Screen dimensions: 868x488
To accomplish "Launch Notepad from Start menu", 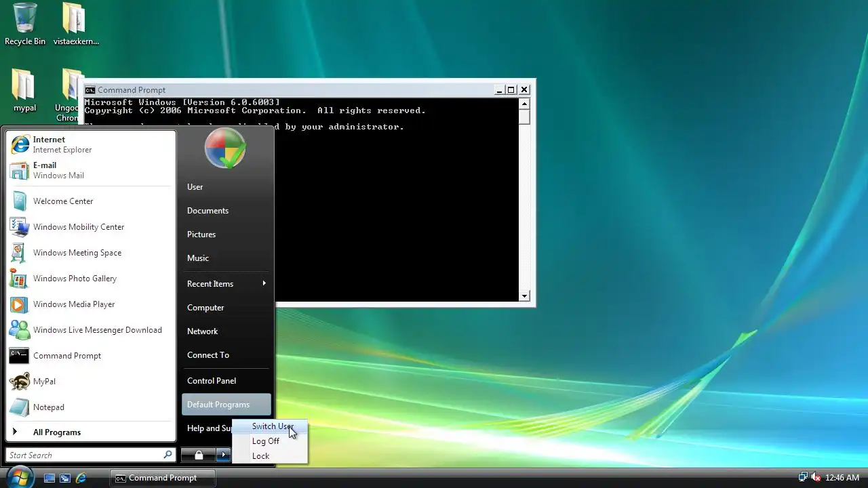I will (x=91, y=407).
